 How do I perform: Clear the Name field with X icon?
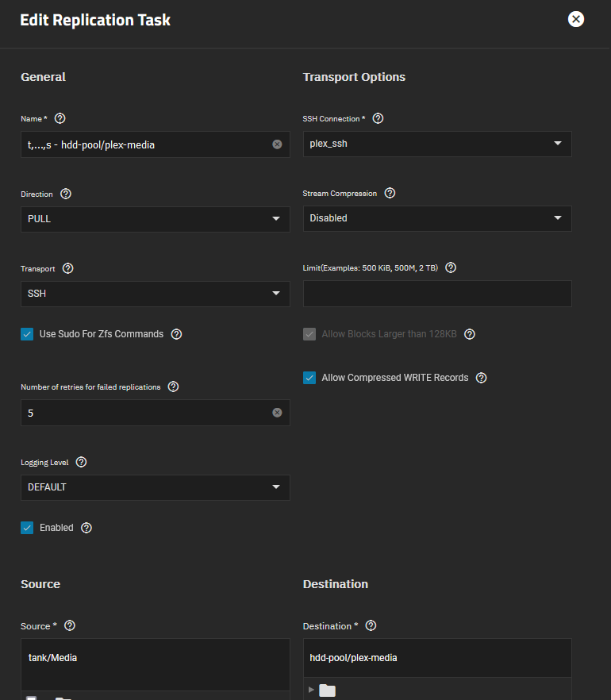click(277, 144)
